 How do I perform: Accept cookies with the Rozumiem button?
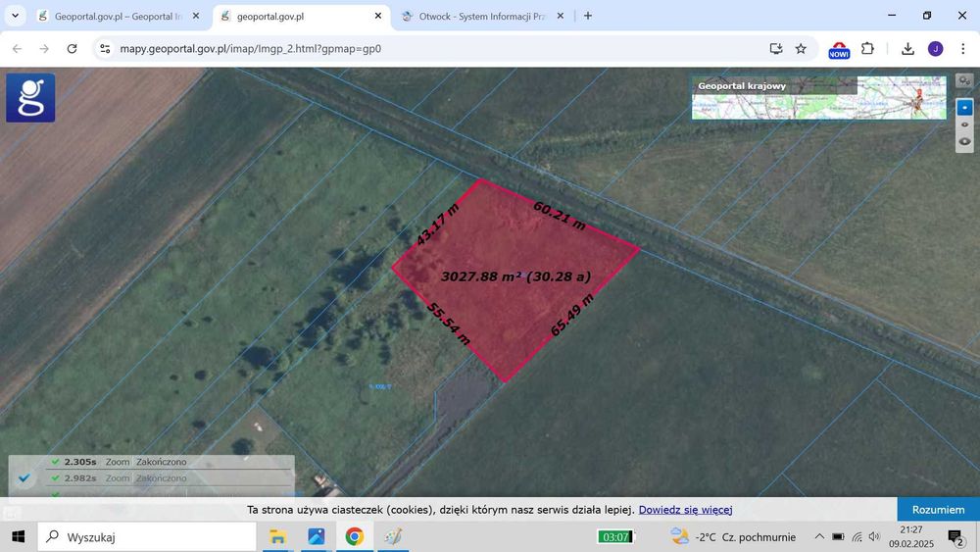pos(938,510)
